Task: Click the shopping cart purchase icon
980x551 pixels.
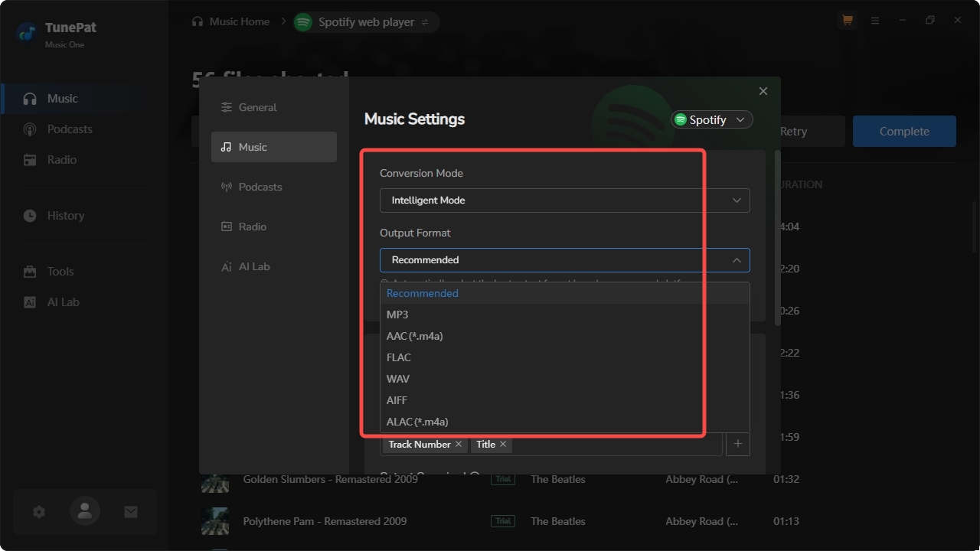Action: click(847, 20)
